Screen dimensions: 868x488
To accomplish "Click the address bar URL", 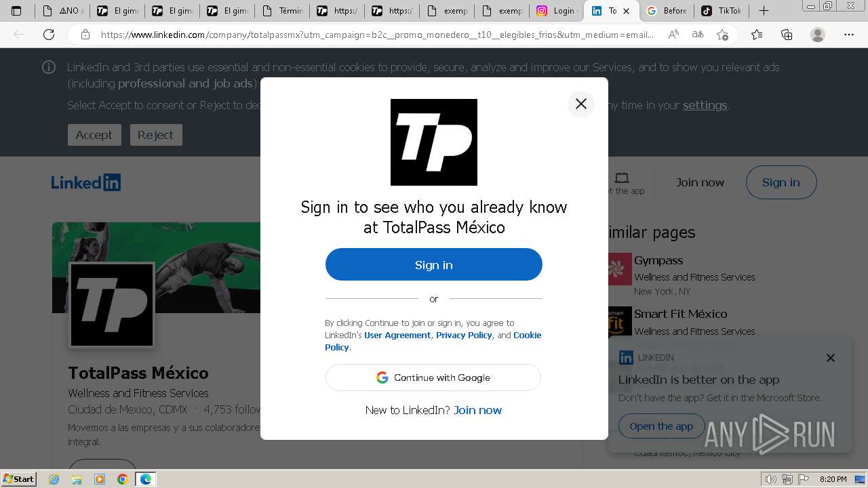I will [x=377, y=35].
